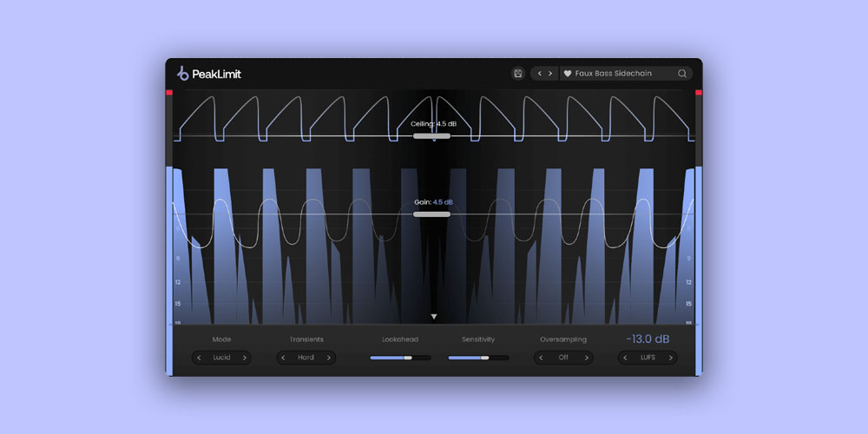Select the previous Transients setting
Screen dimensions: 868x434
coord(284,358)
